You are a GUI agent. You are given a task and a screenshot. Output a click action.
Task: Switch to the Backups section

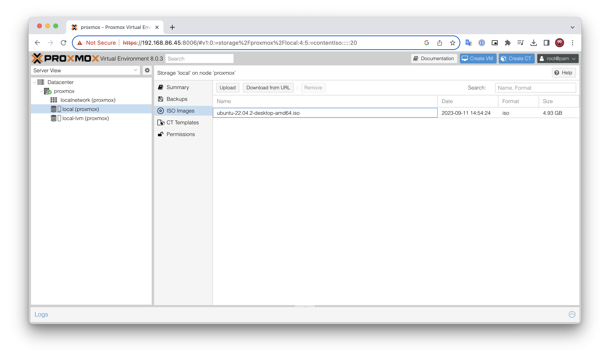(177, 99)
